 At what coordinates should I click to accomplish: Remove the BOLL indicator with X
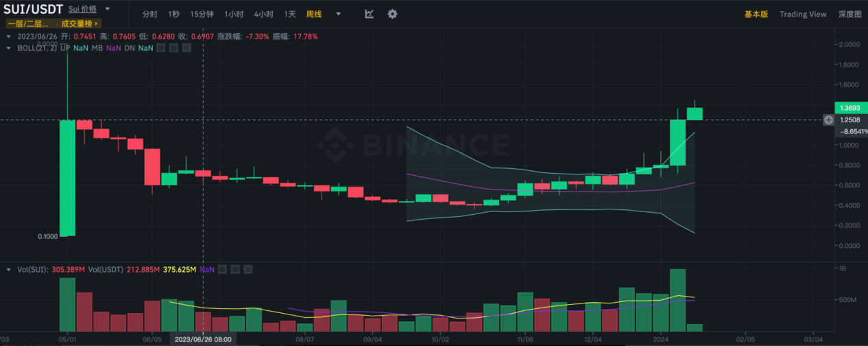pos(187,48)
